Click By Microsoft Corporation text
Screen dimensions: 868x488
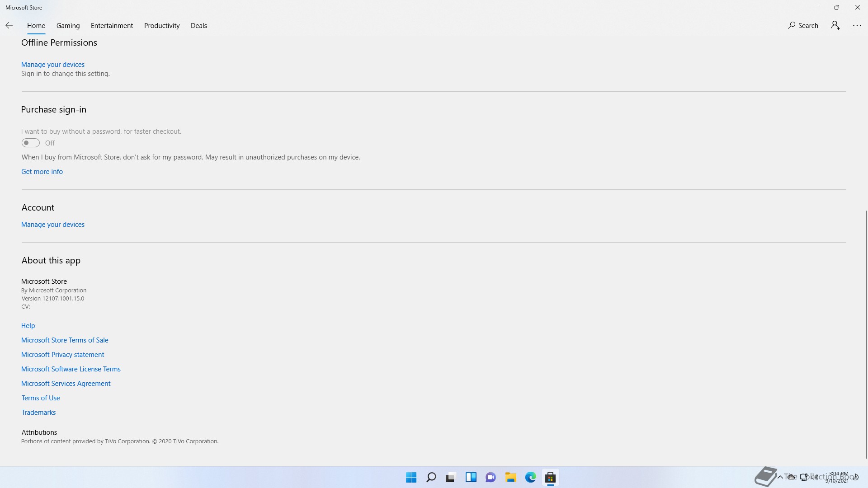pos(54,291)
